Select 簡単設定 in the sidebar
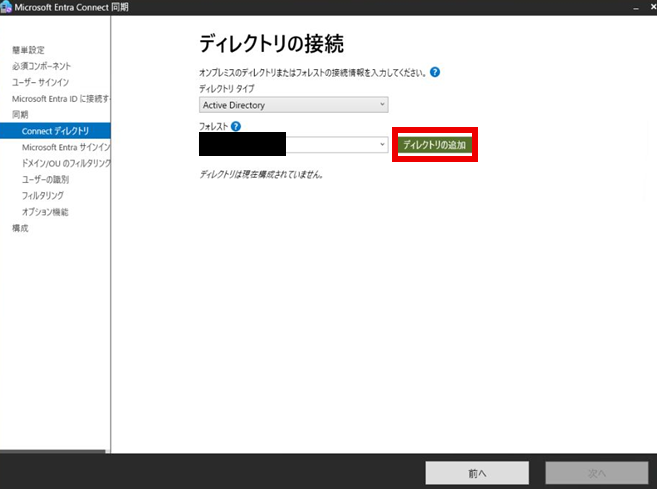 (x=28, y=49)
